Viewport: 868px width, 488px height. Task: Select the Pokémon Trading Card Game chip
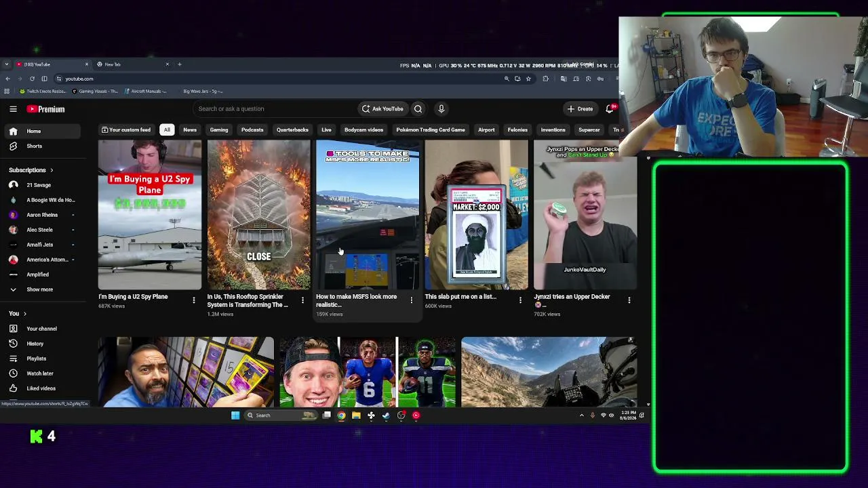click(x=431, y=129)
